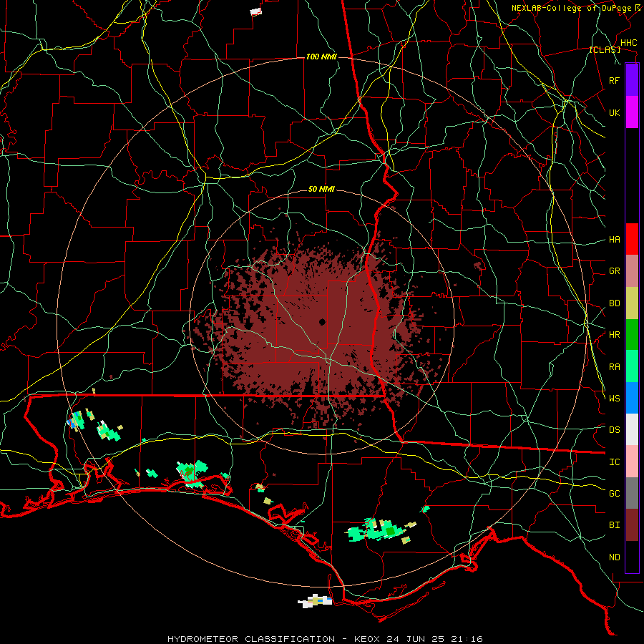Click the red HA legend color swatch

click(632, 239)
